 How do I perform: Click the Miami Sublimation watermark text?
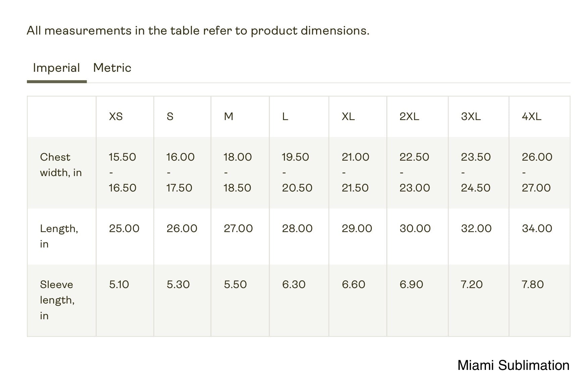pyautogui.click(x=513, y=365)
